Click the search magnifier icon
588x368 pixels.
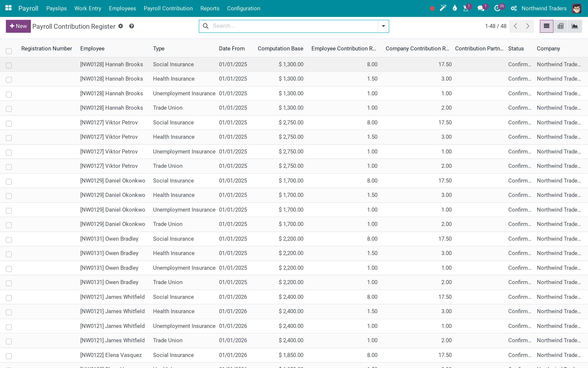[x=206, y=26]
